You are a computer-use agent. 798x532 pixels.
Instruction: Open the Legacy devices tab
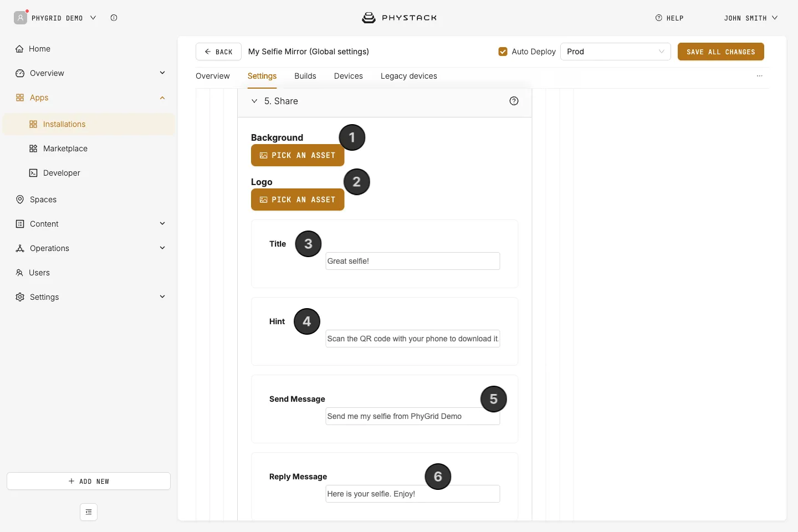pos(409,76)
